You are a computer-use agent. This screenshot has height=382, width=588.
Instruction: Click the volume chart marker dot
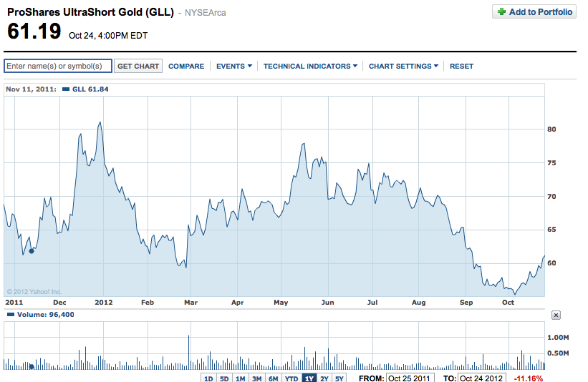32,367
